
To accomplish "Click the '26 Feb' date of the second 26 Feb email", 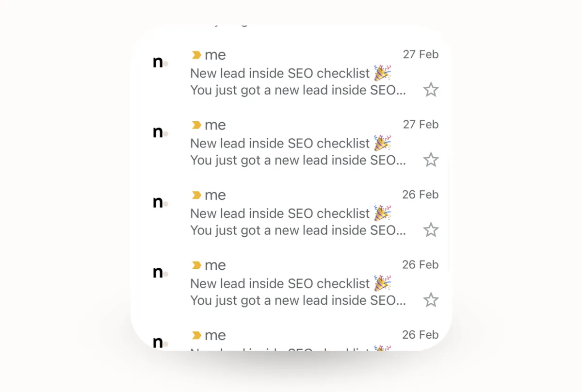I will pyautogui.click(x=420, y=265).
